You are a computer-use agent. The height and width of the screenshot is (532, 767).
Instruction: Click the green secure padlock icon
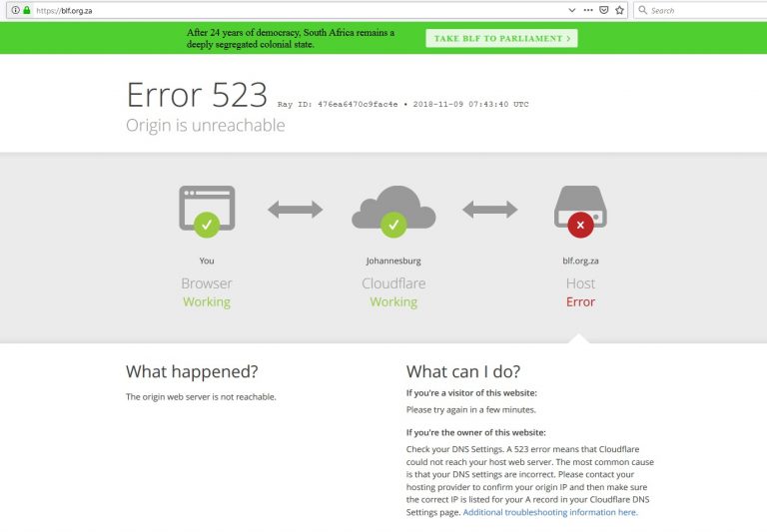coord(27,10)
